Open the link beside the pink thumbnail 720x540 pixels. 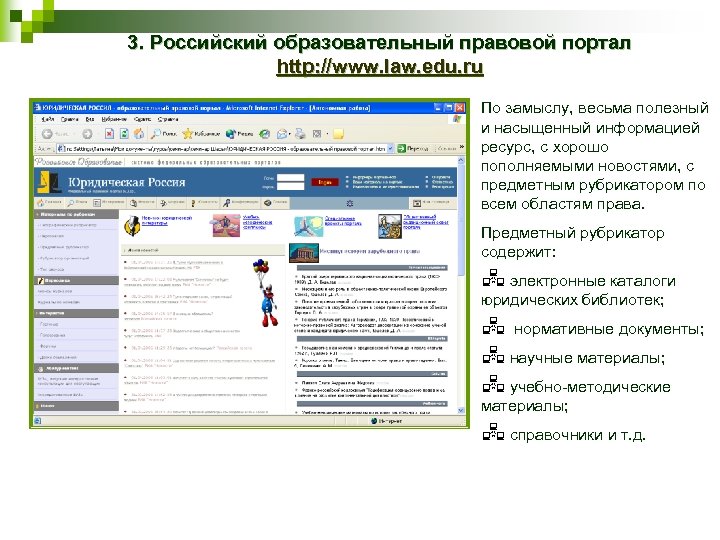[x=257, y=222]
